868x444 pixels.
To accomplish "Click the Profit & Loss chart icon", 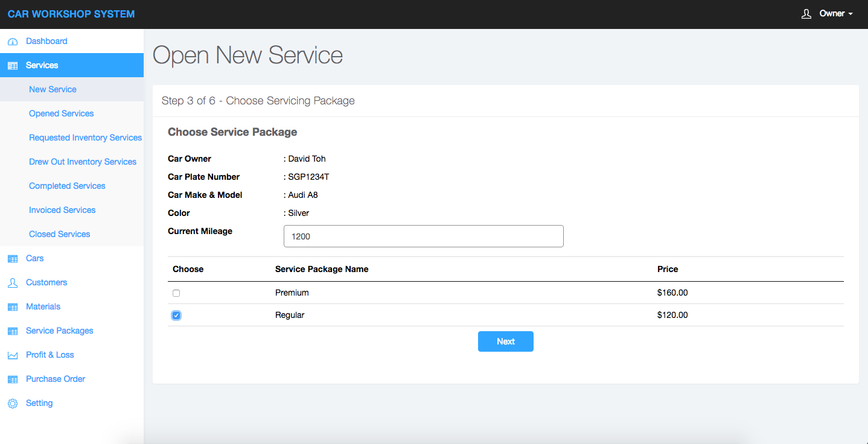I will (13, 355).
